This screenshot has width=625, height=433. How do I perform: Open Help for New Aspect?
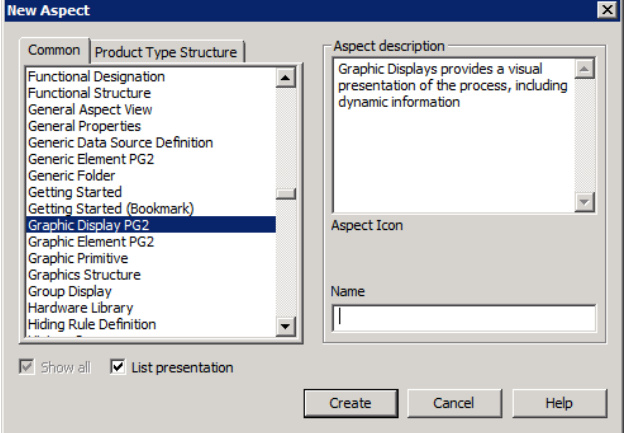coord(558,403)
